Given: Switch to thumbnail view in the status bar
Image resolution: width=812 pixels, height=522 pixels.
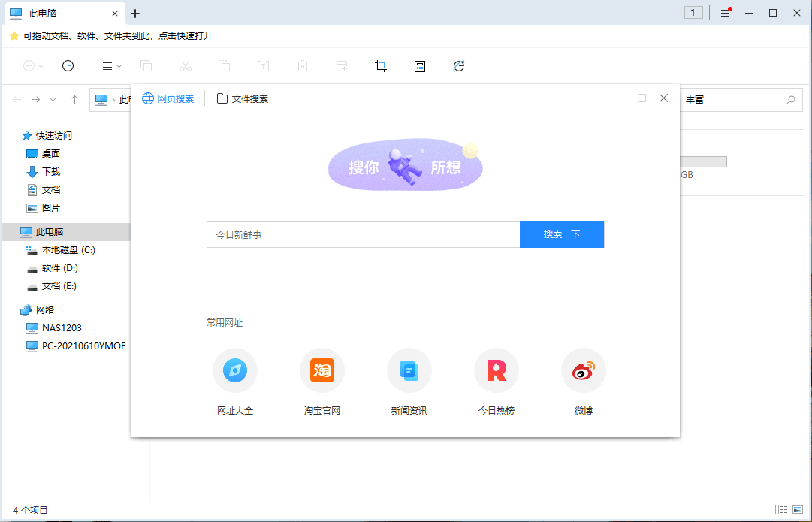Looking at the screenshot, I should [x=799, y=510].
